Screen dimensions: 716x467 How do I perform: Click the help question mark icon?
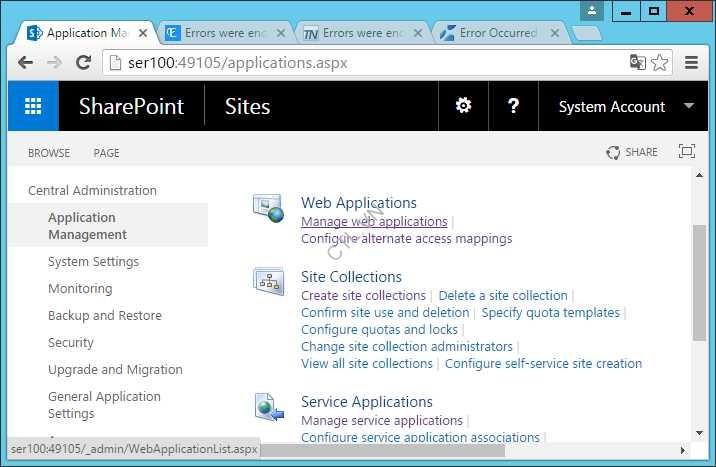513,106
